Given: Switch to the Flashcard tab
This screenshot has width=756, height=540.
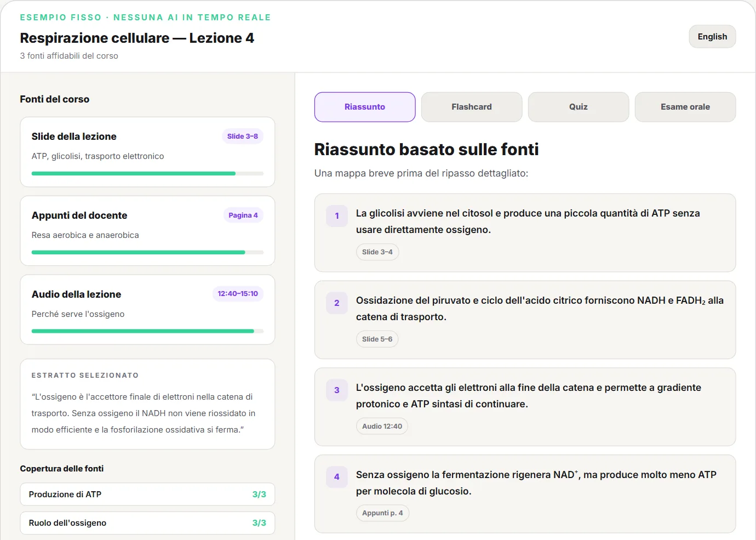Looking at the screenshot, I should 472,107.
